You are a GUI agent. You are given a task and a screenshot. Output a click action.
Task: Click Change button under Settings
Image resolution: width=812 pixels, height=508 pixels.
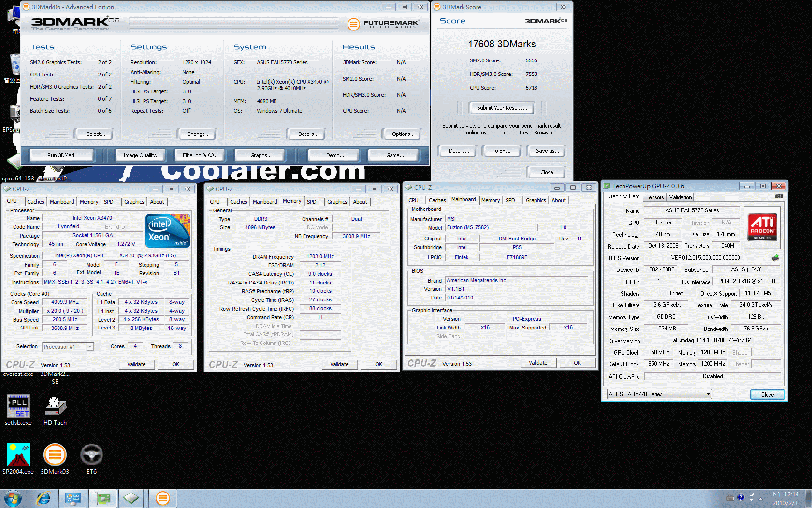(198, 134)
